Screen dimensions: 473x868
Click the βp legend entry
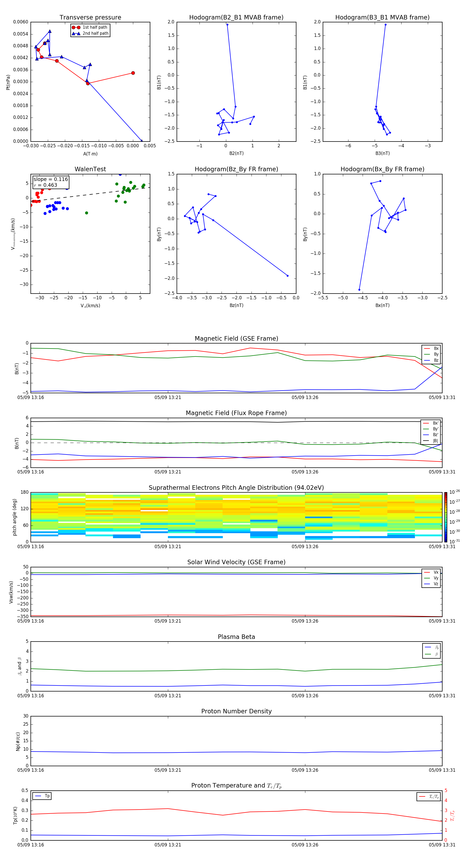coord(431,647)
